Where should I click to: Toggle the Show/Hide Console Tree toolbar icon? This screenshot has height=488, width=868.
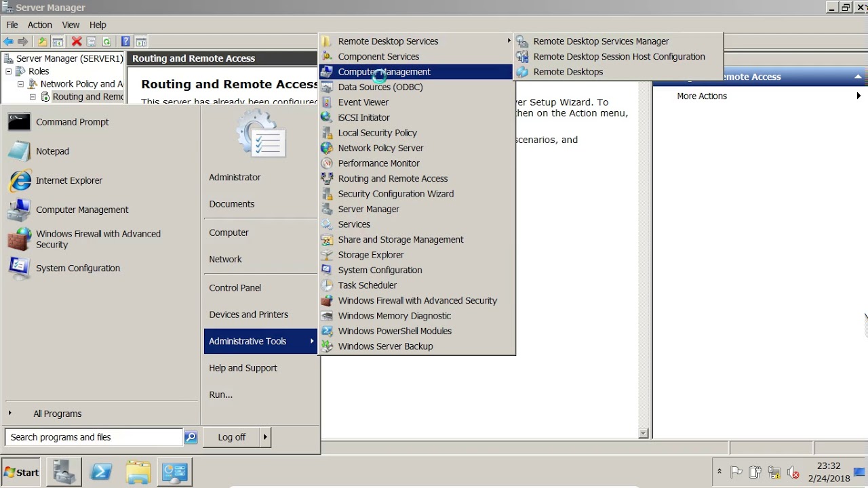coord(58,41)
